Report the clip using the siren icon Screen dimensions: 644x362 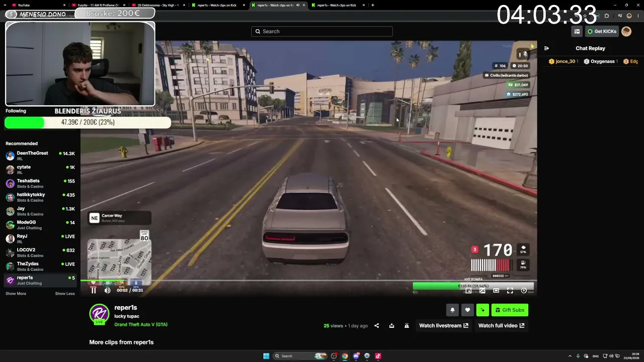click(407, 326)
